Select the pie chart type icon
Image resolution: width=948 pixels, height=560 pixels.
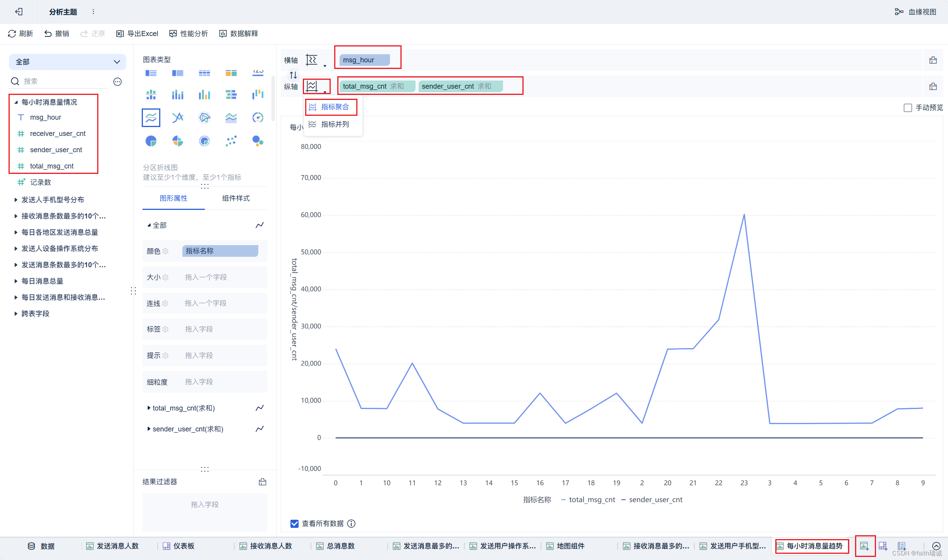tap(151, 141)
